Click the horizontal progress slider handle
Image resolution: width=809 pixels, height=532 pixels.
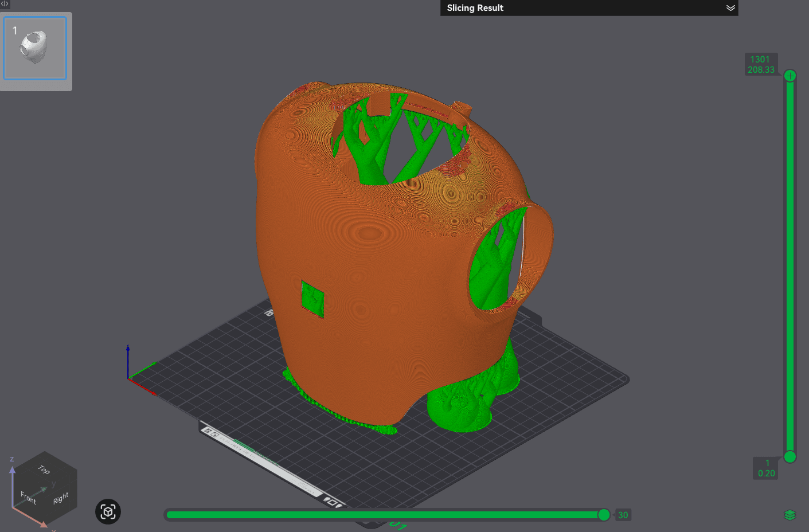point(604,515)
